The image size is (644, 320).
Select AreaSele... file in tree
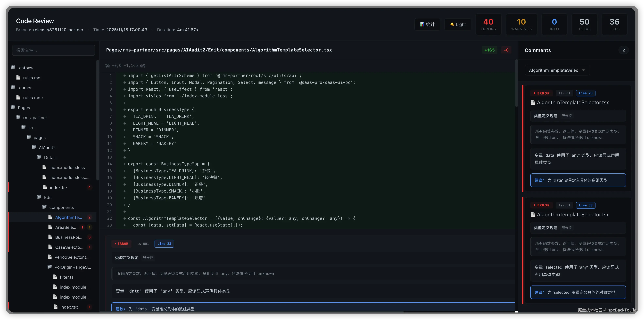pos(66,227)
